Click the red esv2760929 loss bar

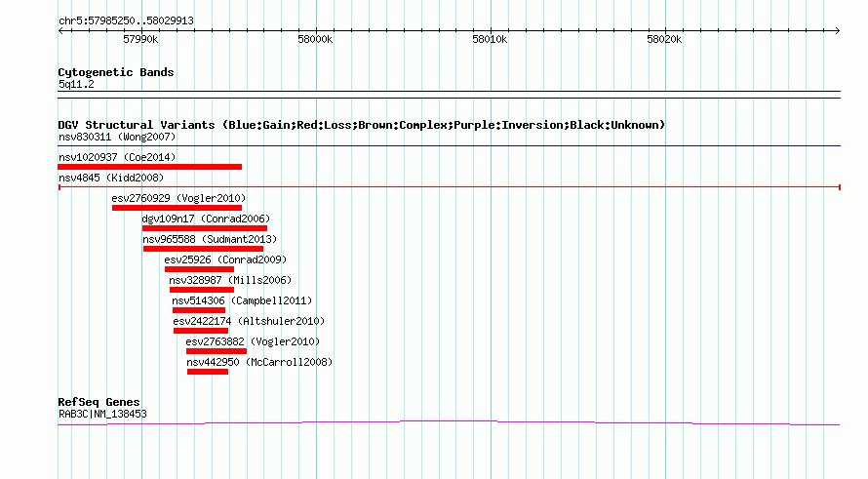click(177, 208)
